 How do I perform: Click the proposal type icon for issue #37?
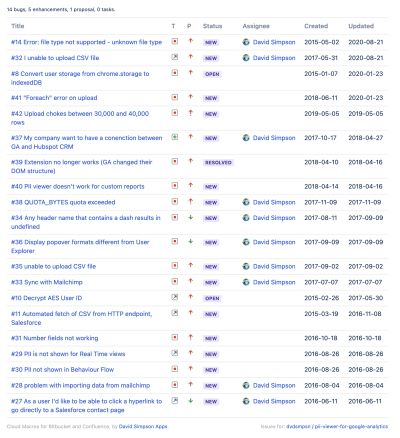tap(175, 137)
